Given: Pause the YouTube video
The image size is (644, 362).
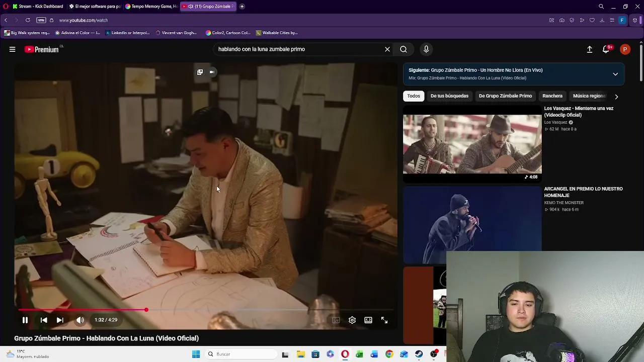Looking at the screenshot, I should pos(25,320).
